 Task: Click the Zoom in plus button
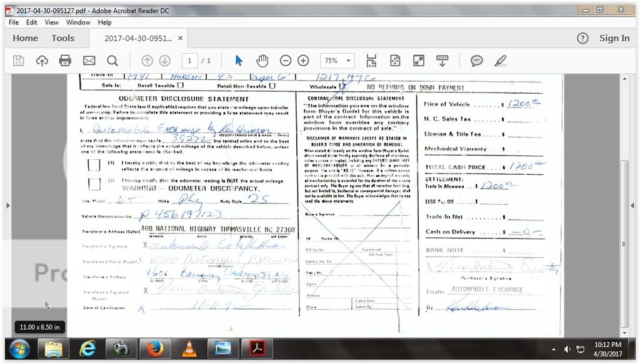pos(303,61)
